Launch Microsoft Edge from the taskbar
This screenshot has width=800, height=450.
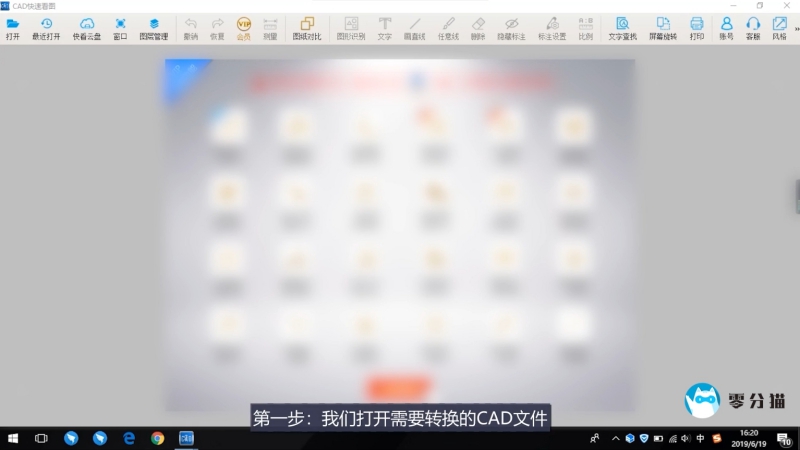point(129,438)
